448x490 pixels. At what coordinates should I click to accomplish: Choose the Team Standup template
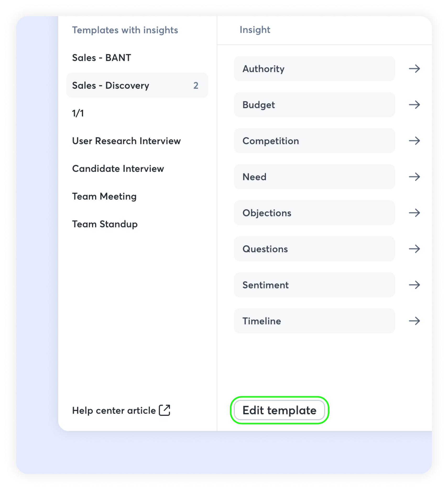[x=105, y=224]
